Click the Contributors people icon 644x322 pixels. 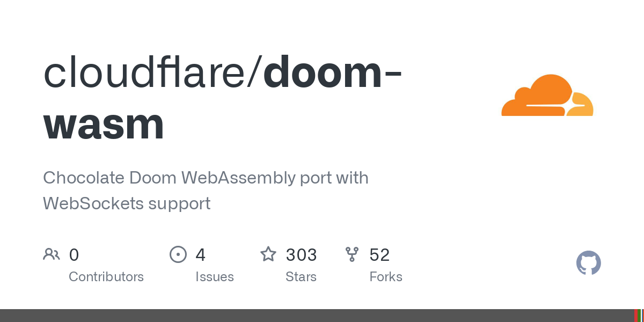[52, 254]
